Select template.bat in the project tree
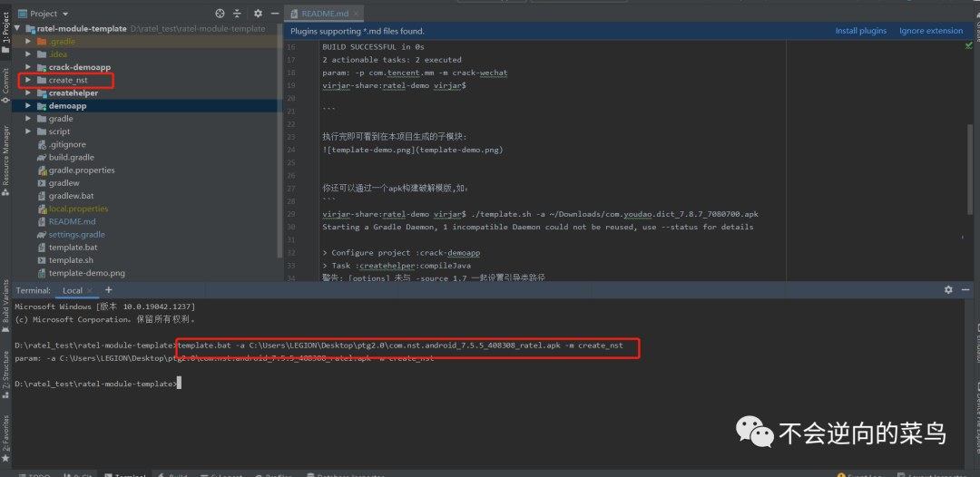Viewport: 980px width, 477px height. click(x=73, y=248)
